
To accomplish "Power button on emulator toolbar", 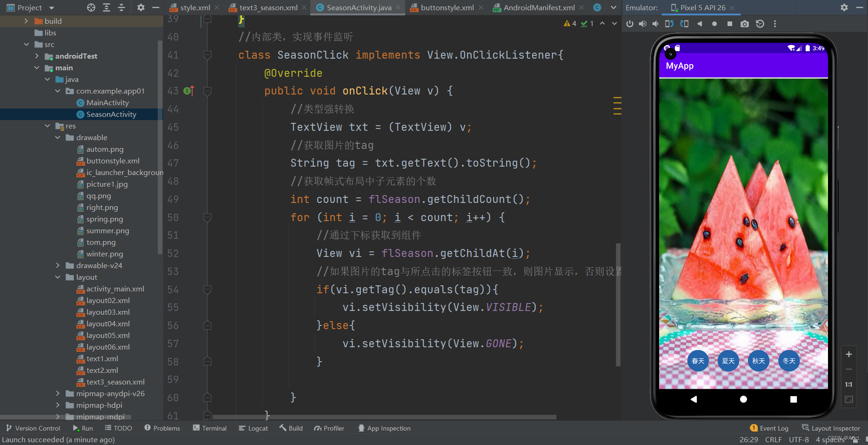I will click(x=630, y=24).
